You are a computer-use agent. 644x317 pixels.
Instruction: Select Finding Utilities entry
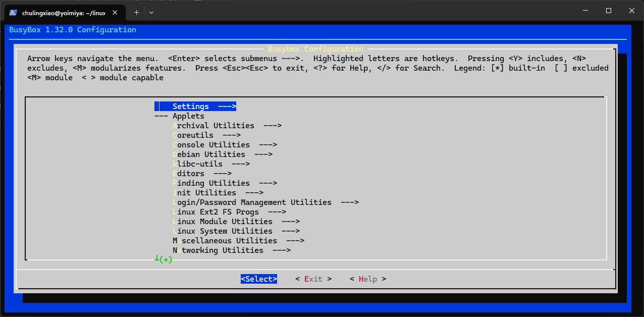(x=225, y=183)
